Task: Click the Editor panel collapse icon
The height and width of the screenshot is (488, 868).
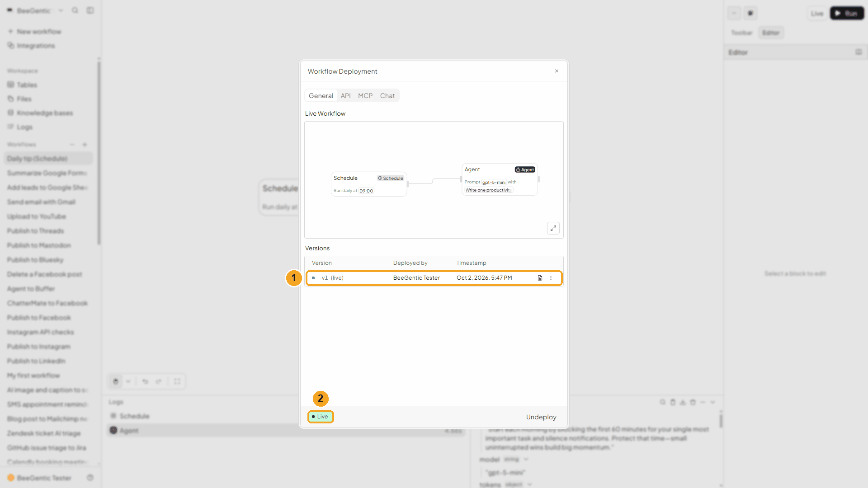Action: pos(859,52)
